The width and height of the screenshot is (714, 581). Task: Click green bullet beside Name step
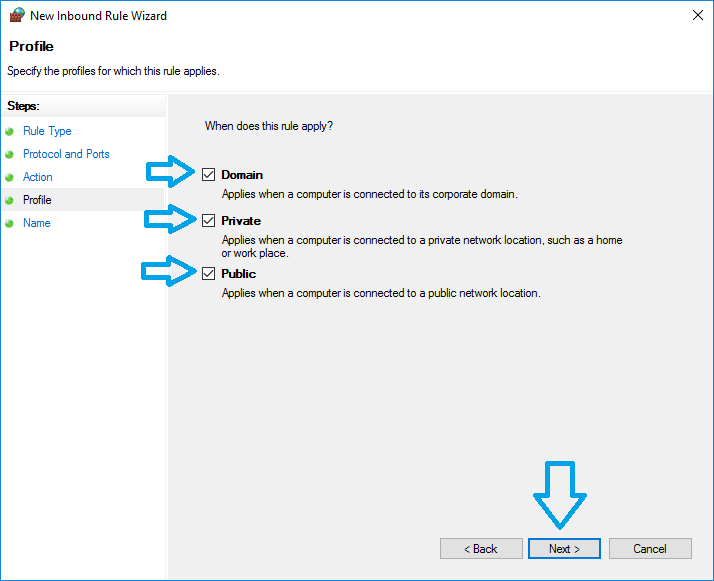10,224
